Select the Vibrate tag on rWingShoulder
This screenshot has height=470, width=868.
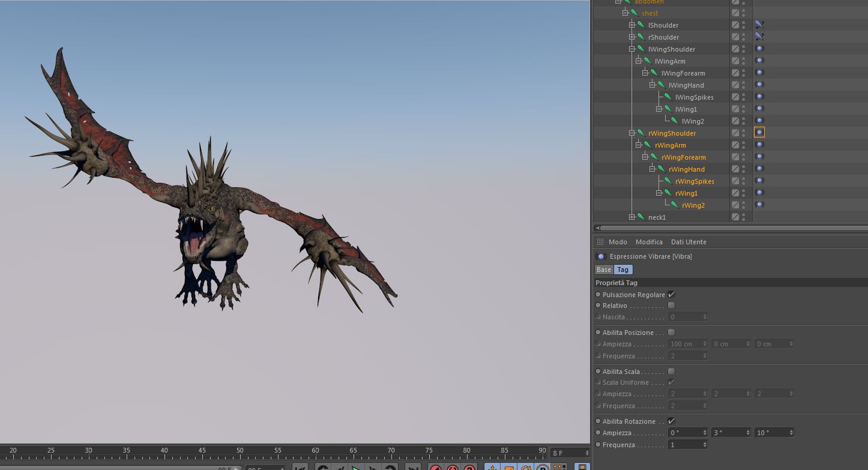(x=759, y=133)
